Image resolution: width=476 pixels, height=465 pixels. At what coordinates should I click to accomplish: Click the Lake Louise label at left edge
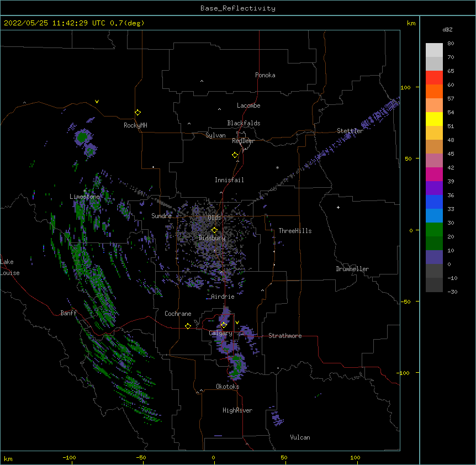click(10, 267)
